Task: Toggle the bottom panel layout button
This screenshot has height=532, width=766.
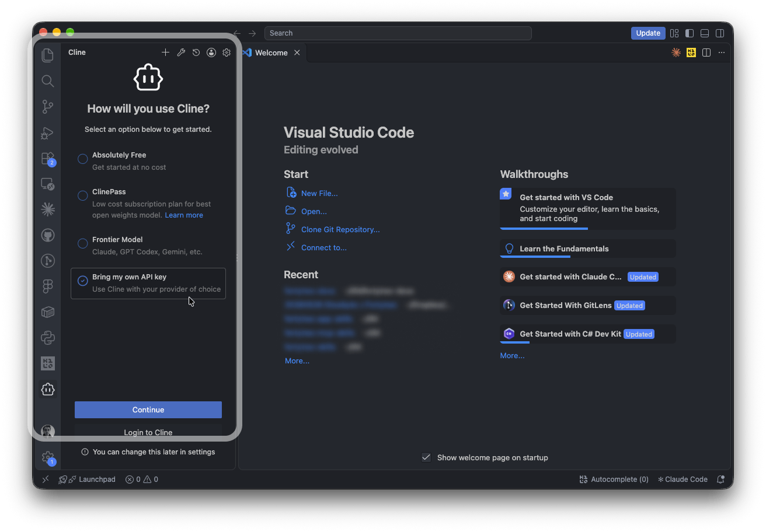Action: (x=705, y=33)
